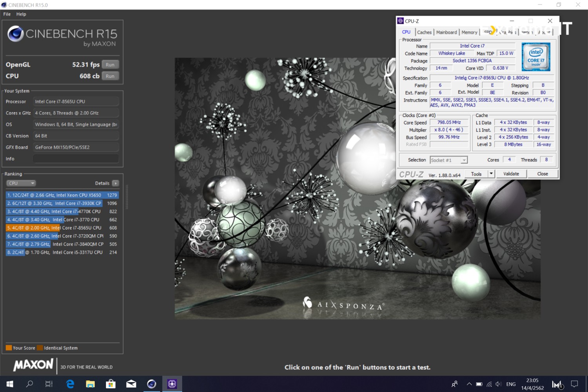Viewport: 588px width, 392px height.
Task: Switch to the Caches tab in CPU-Z
Action: [x=424, y=32]
